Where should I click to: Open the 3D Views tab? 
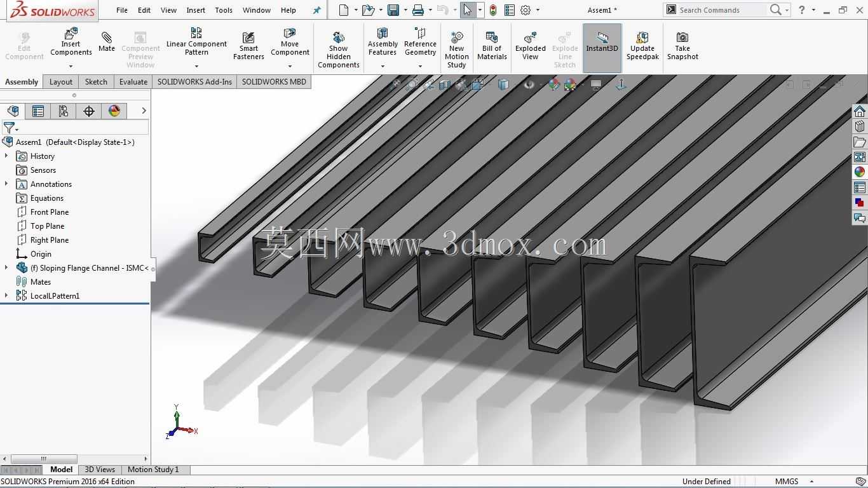point(100,470)
